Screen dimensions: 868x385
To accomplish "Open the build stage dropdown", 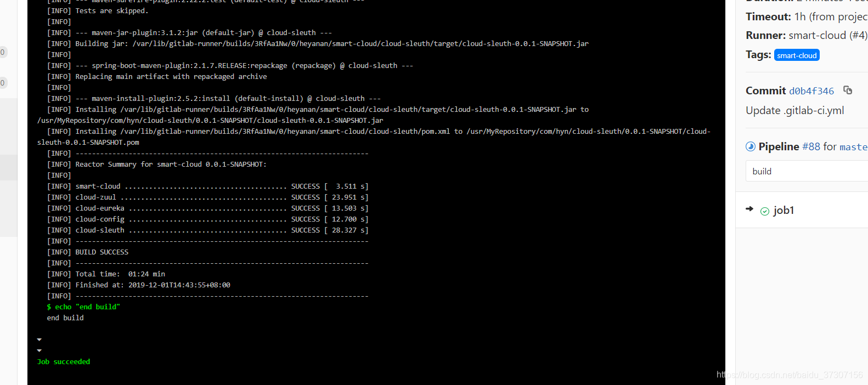I will point(807,171).
